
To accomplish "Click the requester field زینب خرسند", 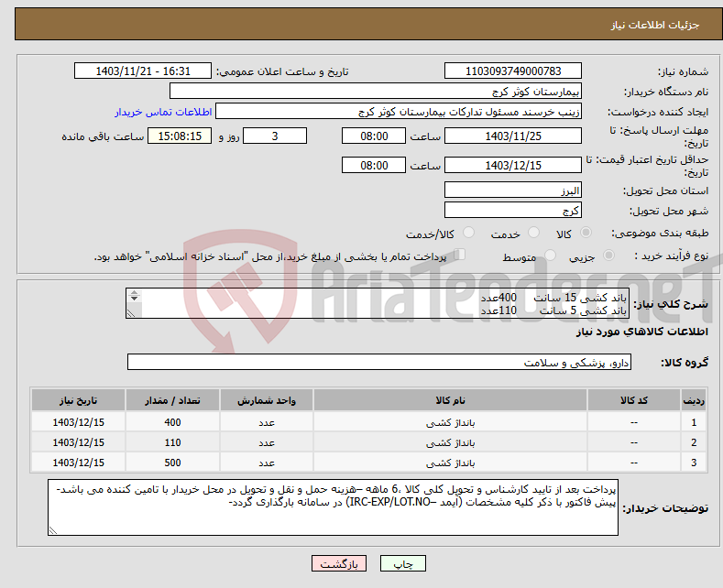I will coord(399,111).
